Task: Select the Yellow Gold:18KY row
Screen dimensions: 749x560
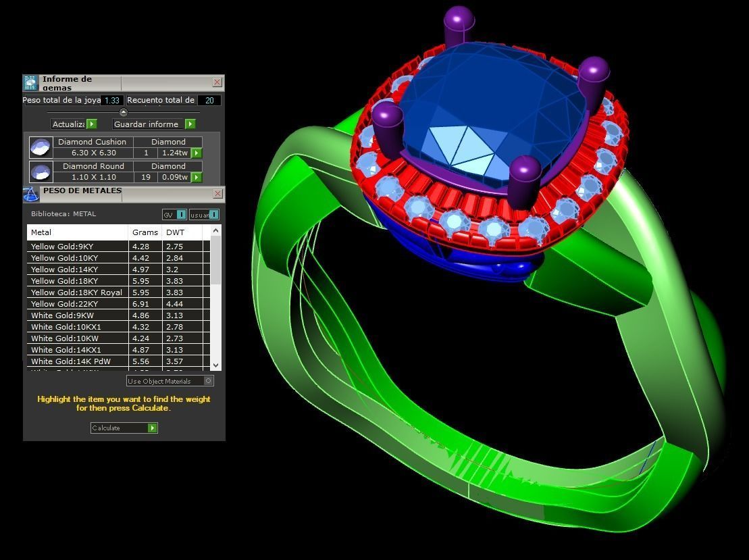Action: click(118, 281)
